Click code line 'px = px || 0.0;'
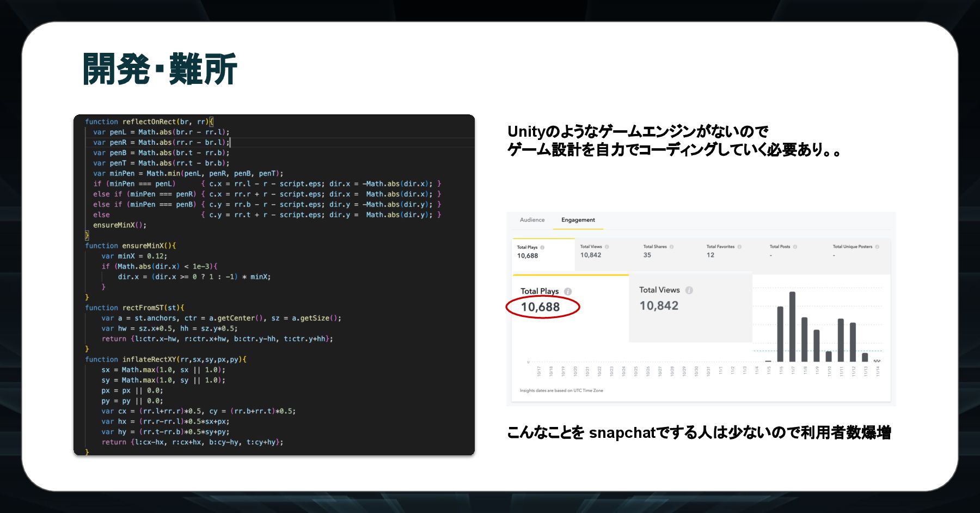Screen dimensions: 980x513 pyautogui.click(x=132, y=390)
